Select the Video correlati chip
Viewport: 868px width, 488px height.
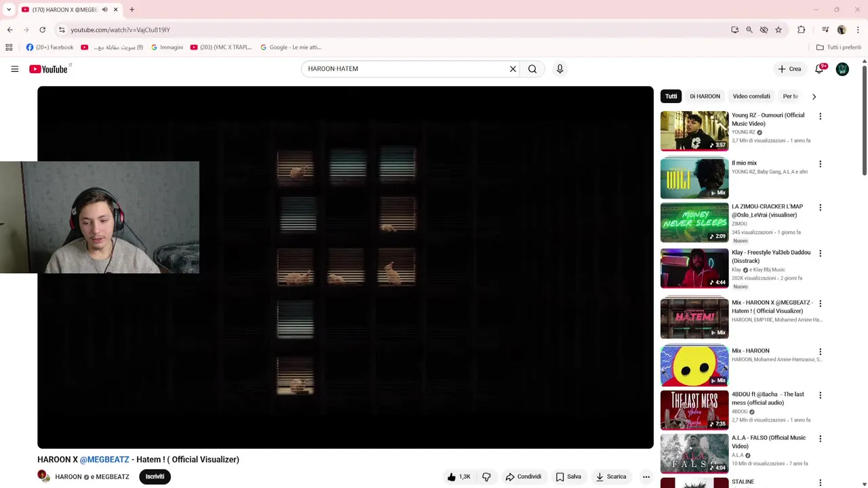[x=751, y=96]
